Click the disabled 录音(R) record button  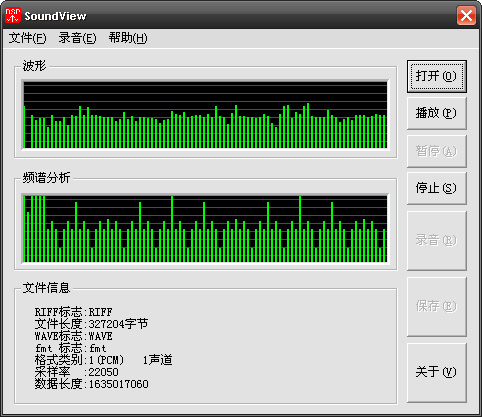(436, 240)
